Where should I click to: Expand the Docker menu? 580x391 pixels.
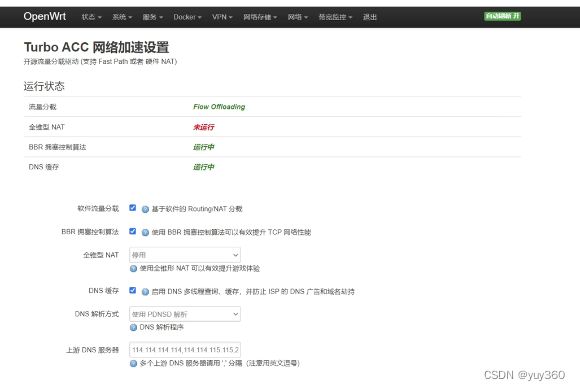188,17
